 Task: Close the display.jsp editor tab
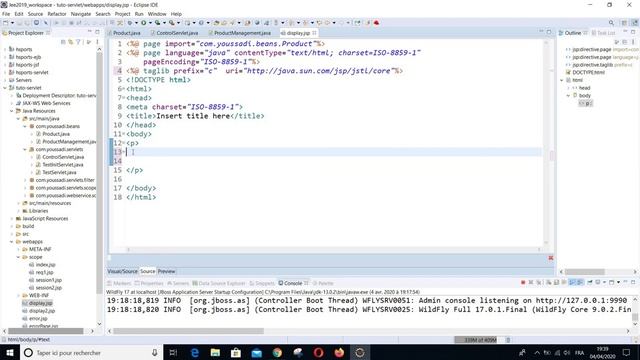click(314, 33)
